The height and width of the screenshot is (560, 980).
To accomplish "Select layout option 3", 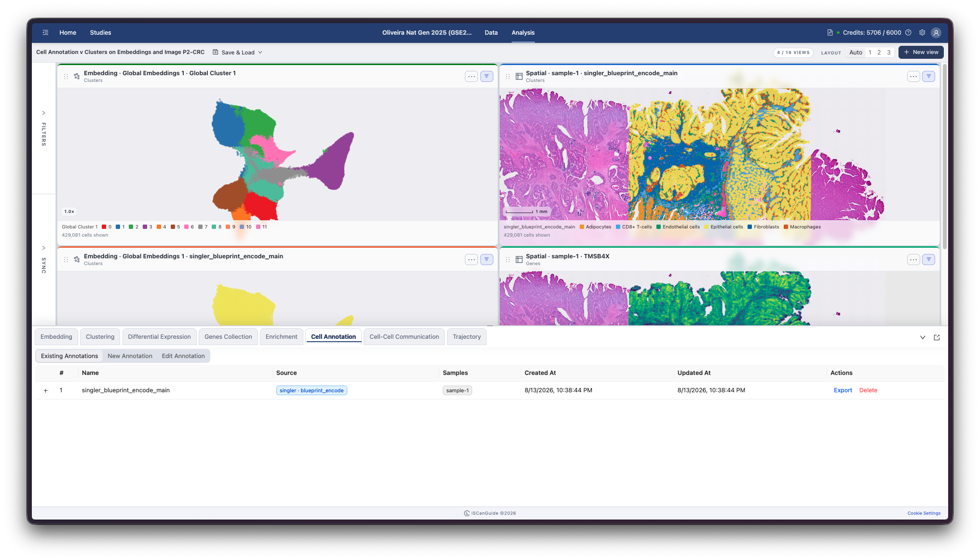I will coord(888,52).
